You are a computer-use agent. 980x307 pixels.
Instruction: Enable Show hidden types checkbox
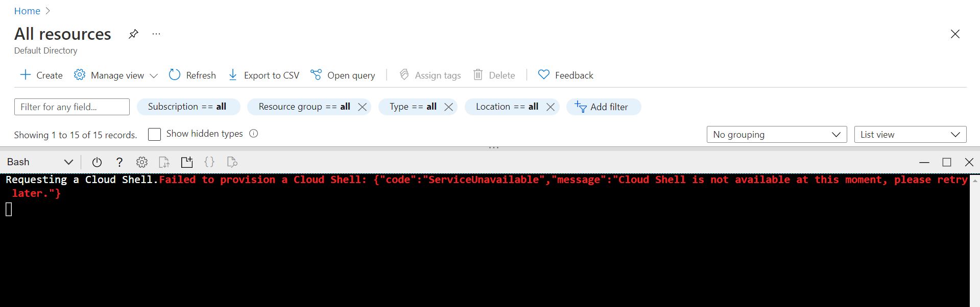click(154, 134)
